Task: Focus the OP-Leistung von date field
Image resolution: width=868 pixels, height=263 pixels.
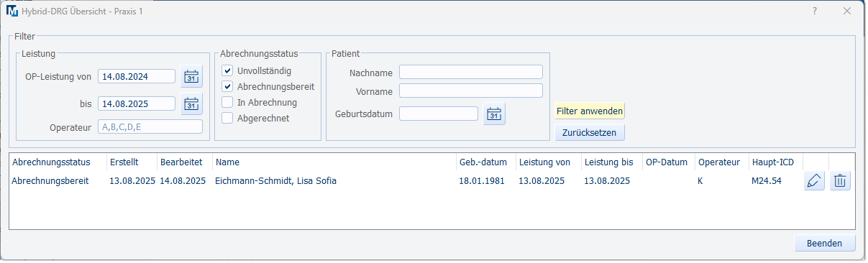Action: pos(137,77)
